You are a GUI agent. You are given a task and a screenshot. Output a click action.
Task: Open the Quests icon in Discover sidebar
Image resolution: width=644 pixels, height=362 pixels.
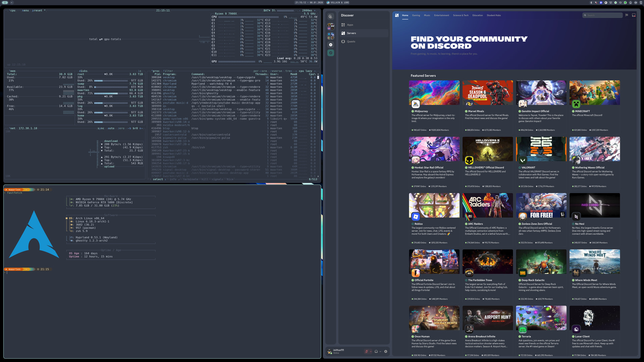pyautogui.click(x=343, y=42)
